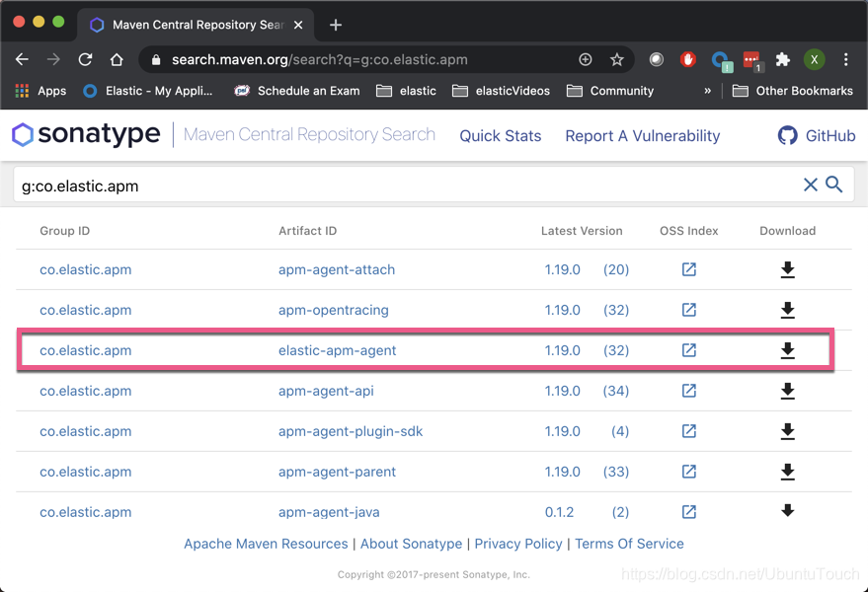Show hidden bookmarks via » chevron
The image size is (868, 592).
pyautogui.click(x=707, y=91)
